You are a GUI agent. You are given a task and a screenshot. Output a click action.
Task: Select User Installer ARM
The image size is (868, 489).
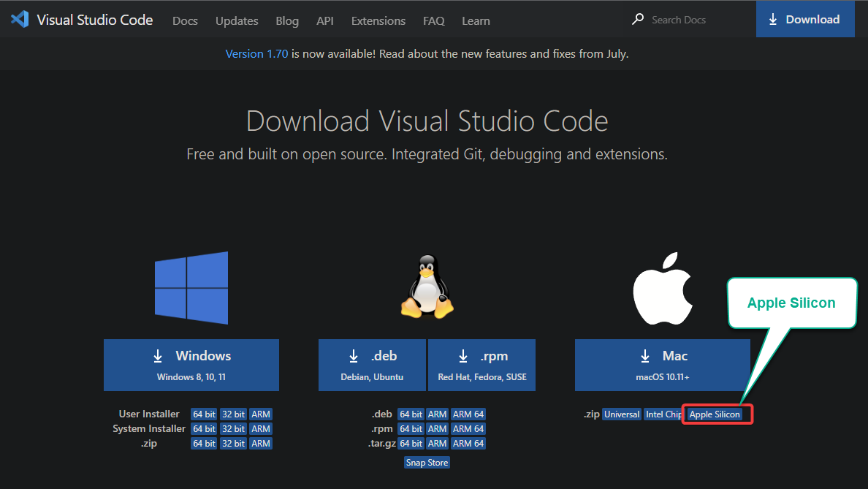261,414
